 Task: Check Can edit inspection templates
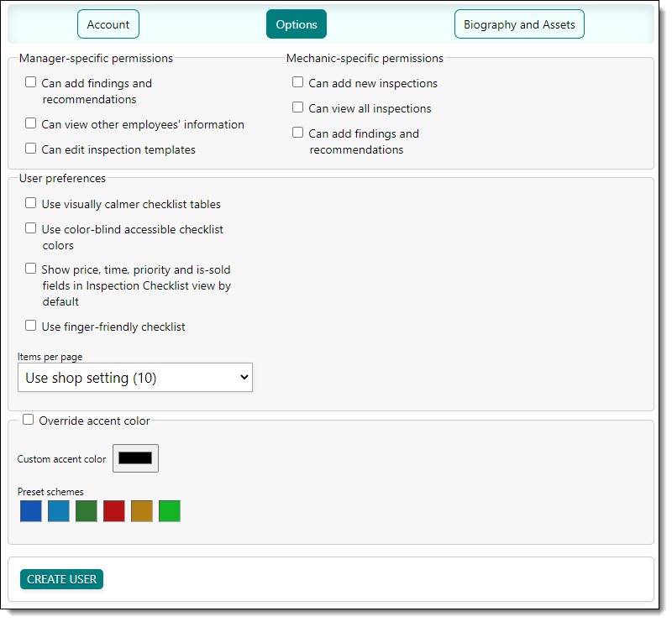(x=30, y=149)
